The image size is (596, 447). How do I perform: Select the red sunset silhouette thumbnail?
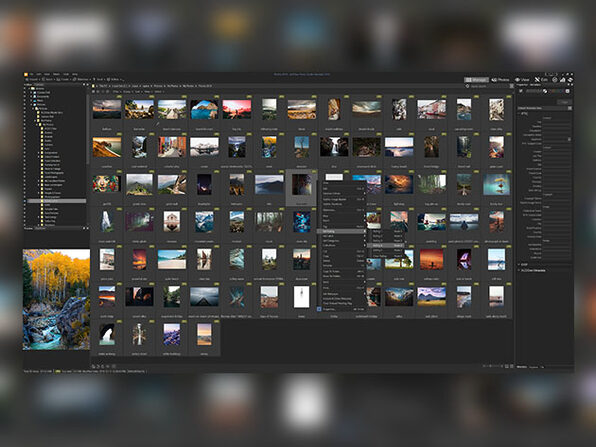pyautogui.click(x=431, y=260)
